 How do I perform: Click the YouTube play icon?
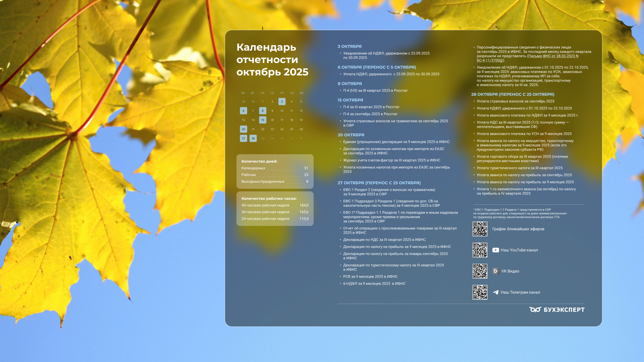(x=495, y=250)
